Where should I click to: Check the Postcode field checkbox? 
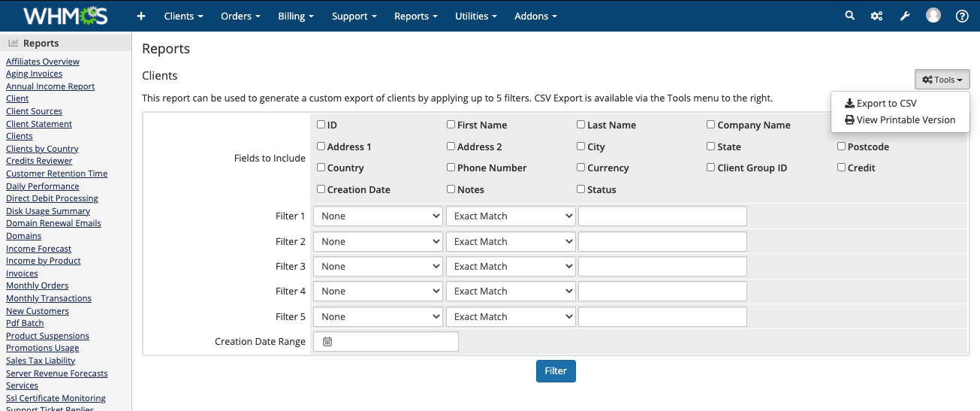point(842,147)
